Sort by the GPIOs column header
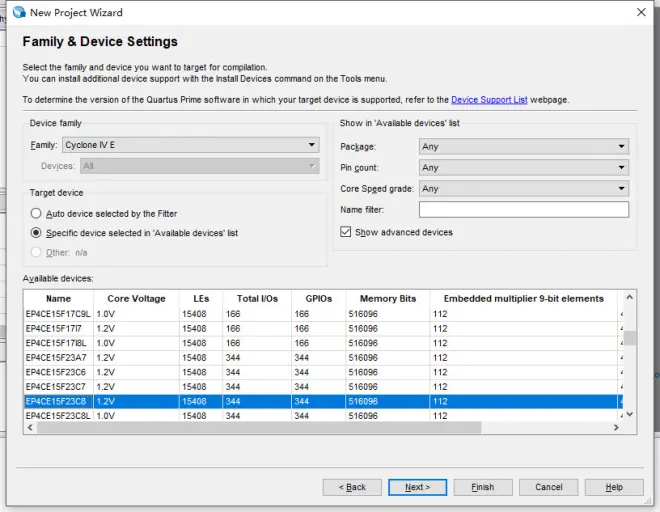This screenshot has height=512, width=660. (318, 299)
